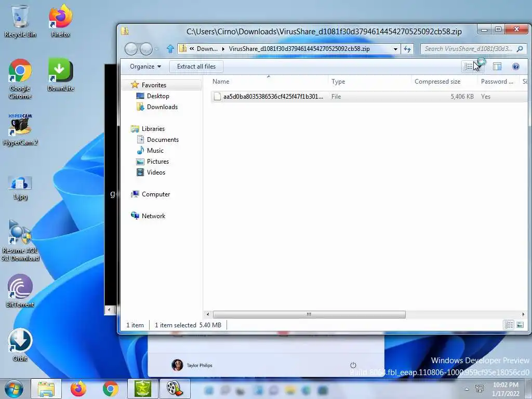
Task: Select Favorites in navigation pane
Action: (154, 85)
